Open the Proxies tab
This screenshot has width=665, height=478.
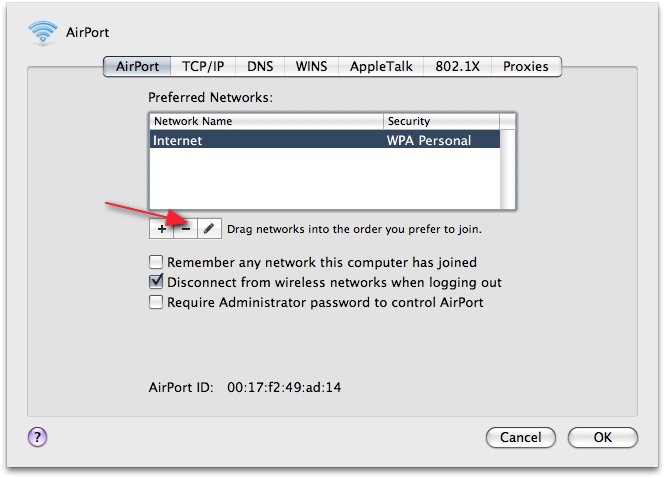[x=526, y=67]
